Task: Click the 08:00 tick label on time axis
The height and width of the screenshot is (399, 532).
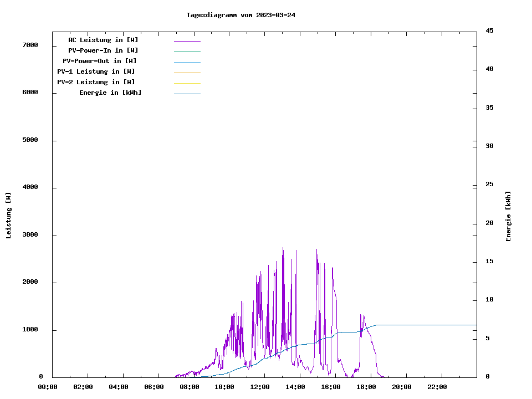Action: click(189, 387)
